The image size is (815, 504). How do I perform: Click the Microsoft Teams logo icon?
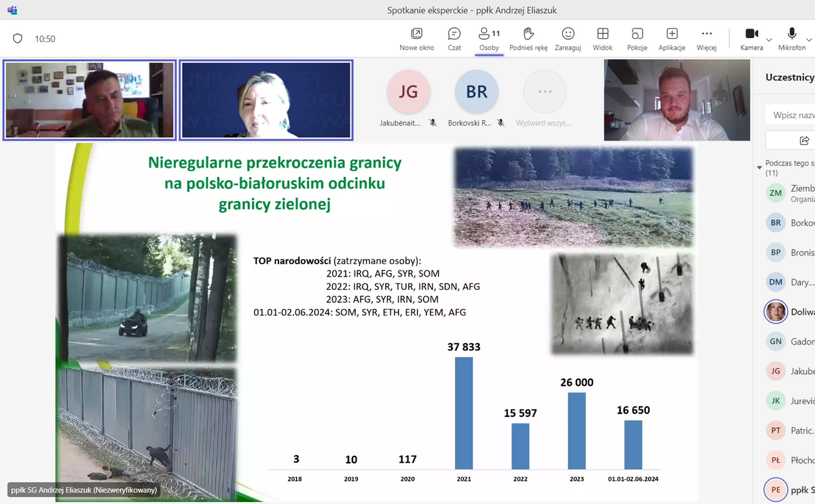12,10
